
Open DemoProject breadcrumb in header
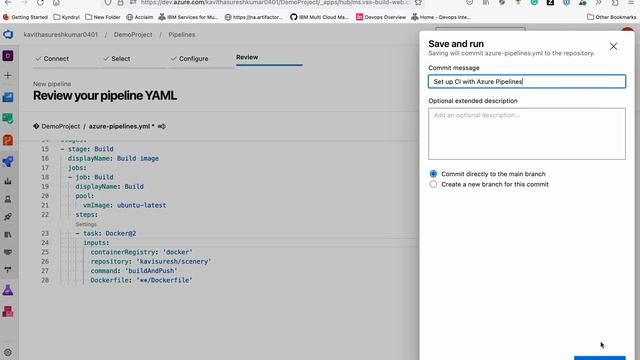(x=133, y=35)
